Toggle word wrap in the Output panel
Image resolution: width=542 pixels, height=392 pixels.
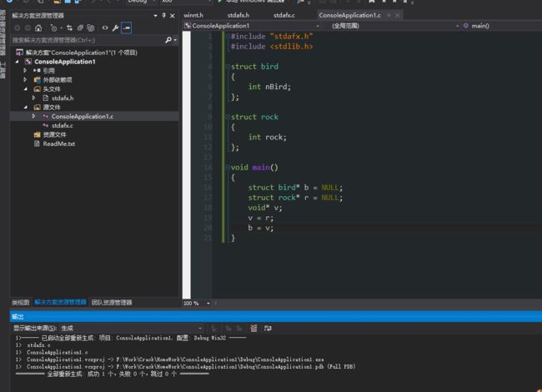coord(268,328)
